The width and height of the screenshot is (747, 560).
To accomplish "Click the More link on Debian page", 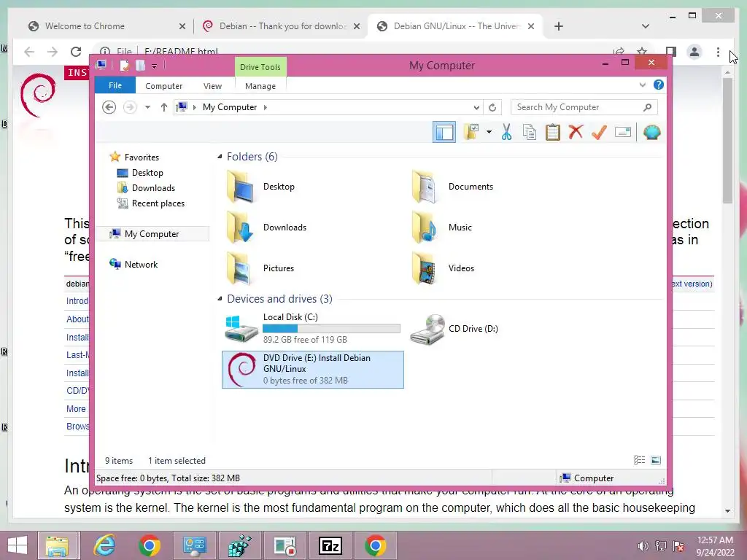I will tap(76, 408).
